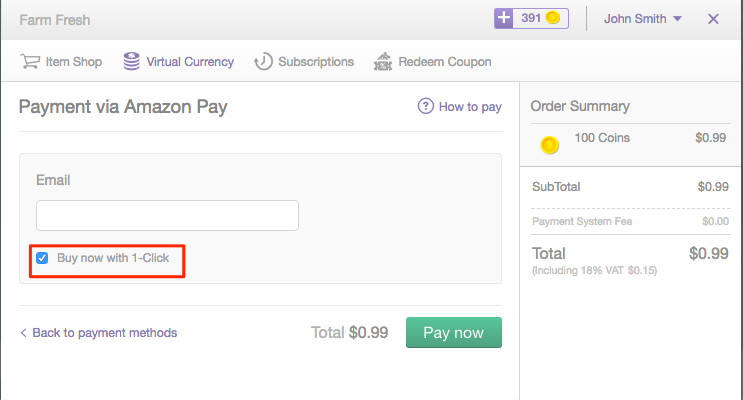Click the 100 Coins gold coin icon
Viewport: 743px width, 400px height.
(550, 145)
